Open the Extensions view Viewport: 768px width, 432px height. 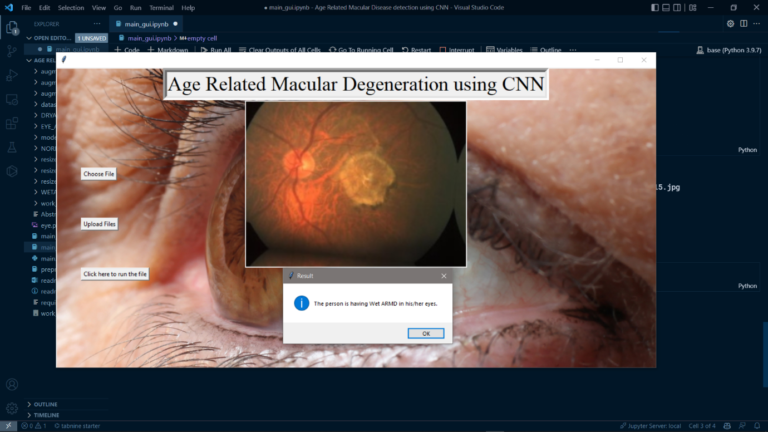[x=12, y=123]
